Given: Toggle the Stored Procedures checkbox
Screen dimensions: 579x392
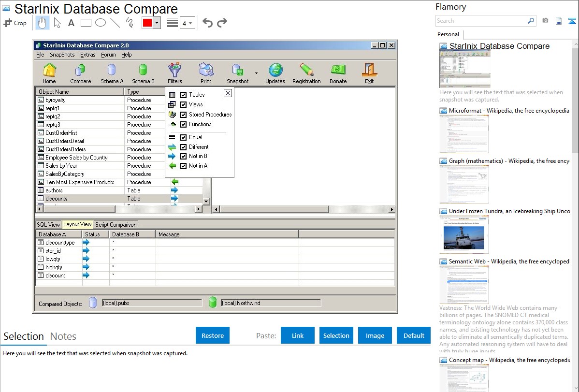Looking at the screenshot, I should pyautogui.click(x=184, y=115).
